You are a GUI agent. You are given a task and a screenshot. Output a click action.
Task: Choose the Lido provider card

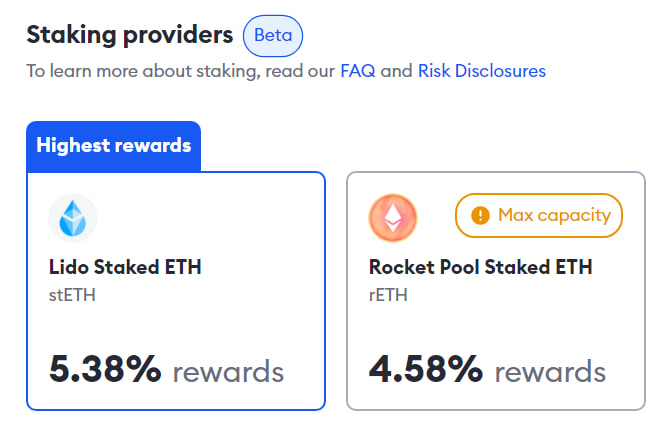pos(176,291)
